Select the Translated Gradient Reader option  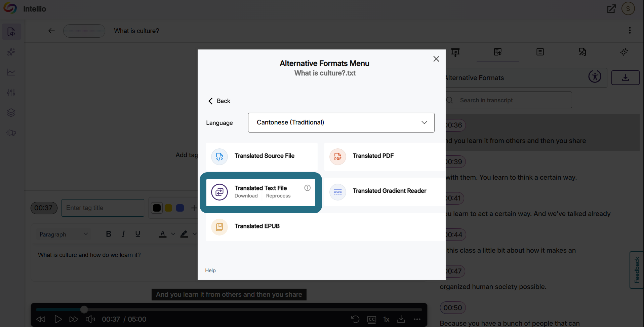pyautogui.click(x=384, y=192)
